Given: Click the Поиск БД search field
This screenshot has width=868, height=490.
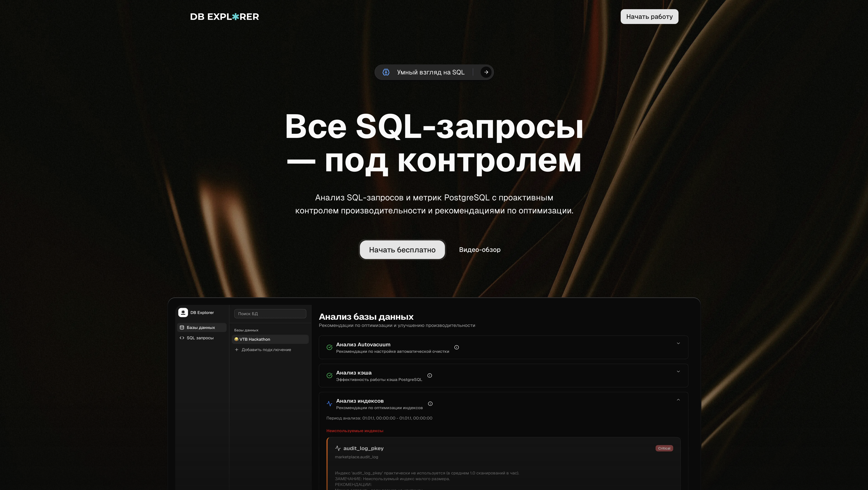Looking at the screenshot, I should point(270,314).
